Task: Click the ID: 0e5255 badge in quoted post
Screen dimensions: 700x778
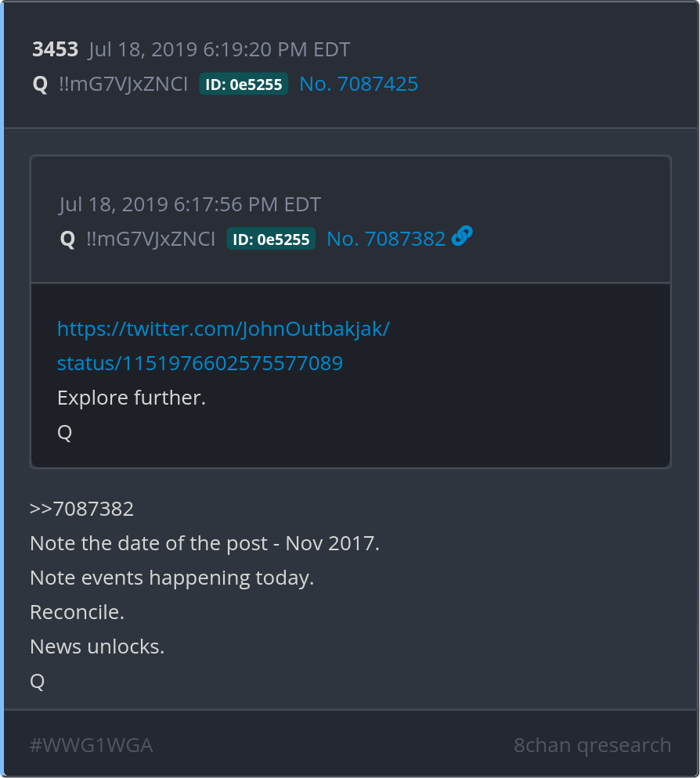Action: pyautogui.click(x=271, y=240)
